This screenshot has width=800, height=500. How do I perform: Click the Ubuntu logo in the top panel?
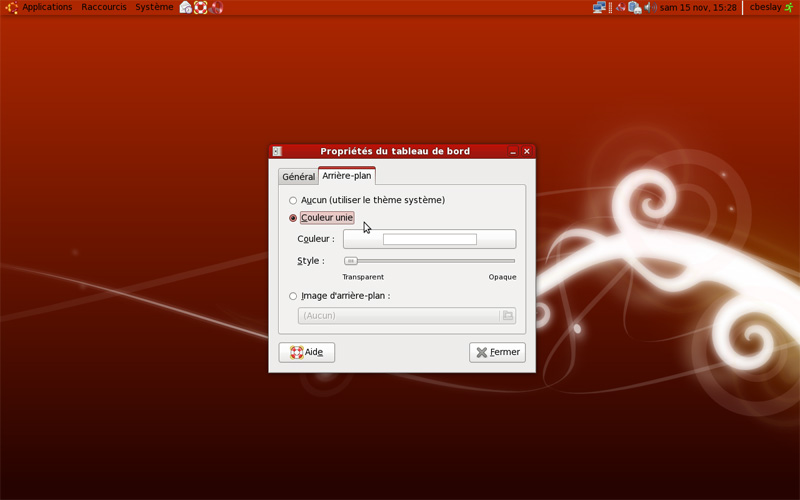pyautogui.click(x=11, y=7)
